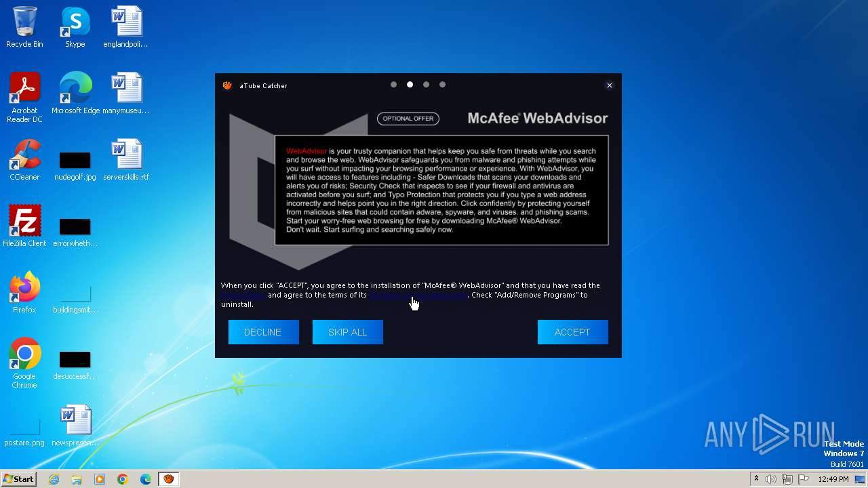Open the network tray icon
Viewport: 868px width, 488px height.
click(787, 479)
